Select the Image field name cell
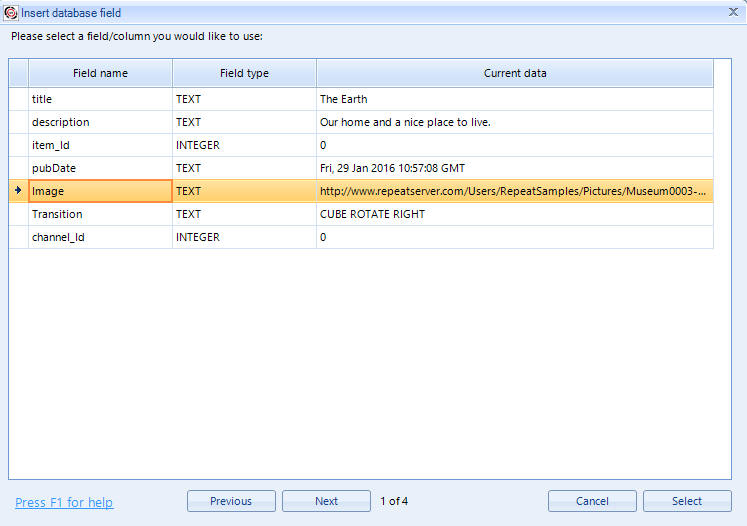 [101, 191]
